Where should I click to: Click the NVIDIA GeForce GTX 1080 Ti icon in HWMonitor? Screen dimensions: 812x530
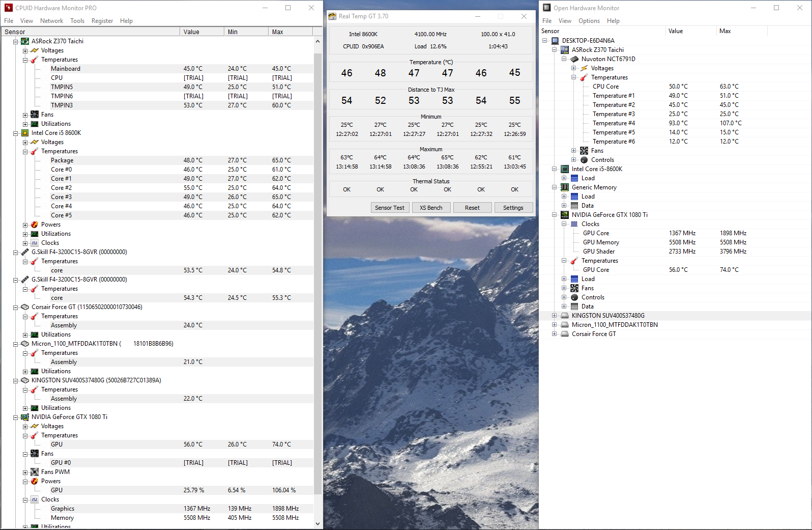[x=25, y=417]
